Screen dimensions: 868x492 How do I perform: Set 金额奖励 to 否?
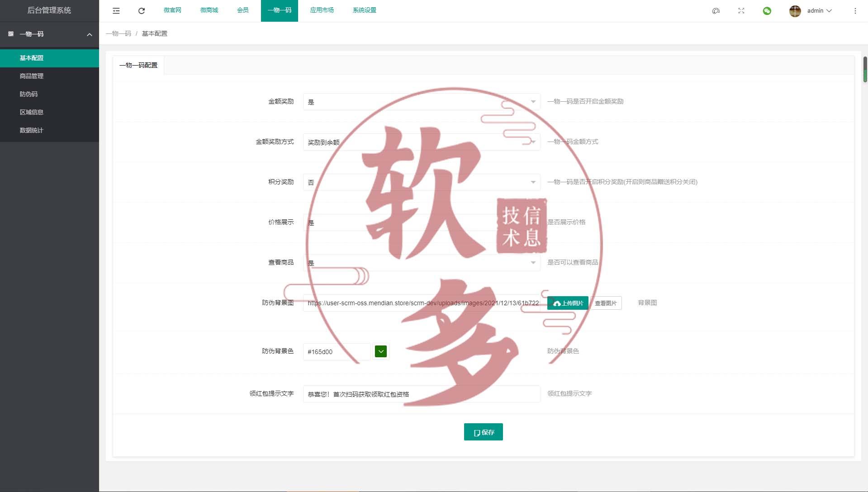422,101
